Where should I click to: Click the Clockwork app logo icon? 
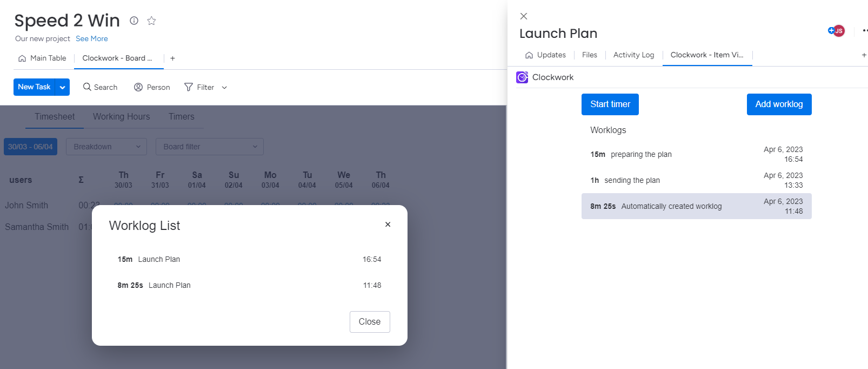(522, 77)
